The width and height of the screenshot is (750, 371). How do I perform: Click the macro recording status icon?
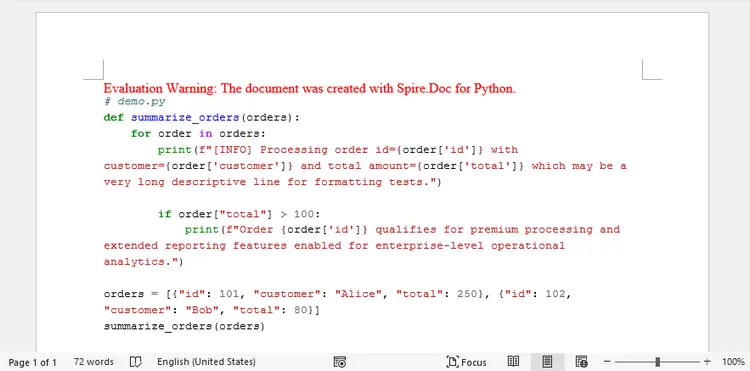click(340, 362)
